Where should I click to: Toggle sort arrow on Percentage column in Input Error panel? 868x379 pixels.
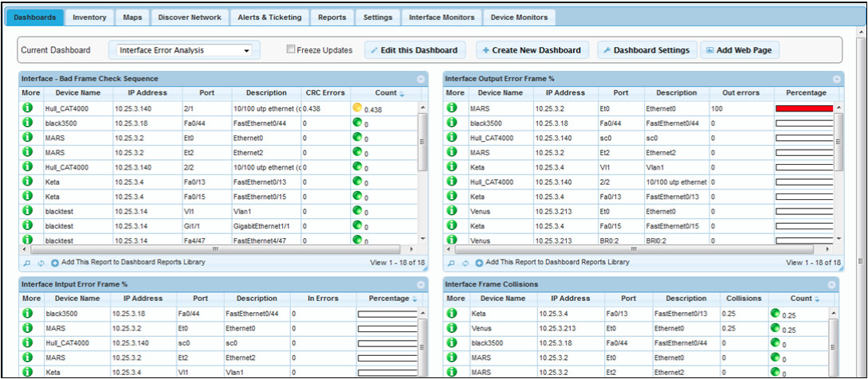414,299
